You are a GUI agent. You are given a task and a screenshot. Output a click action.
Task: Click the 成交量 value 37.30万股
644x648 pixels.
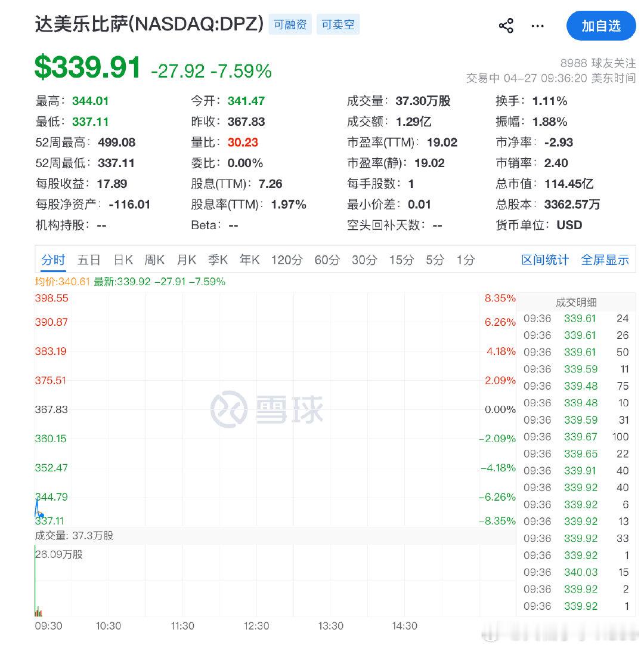point(423,101)
